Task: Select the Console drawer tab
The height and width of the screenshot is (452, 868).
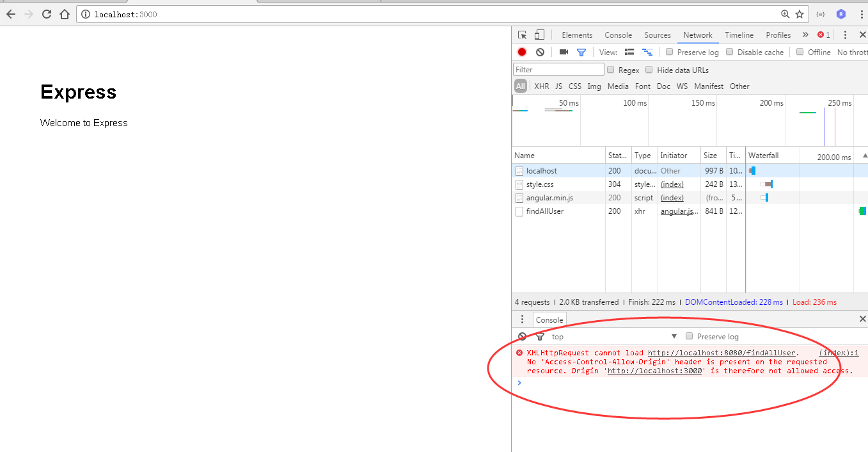Action: click(549, 320)
